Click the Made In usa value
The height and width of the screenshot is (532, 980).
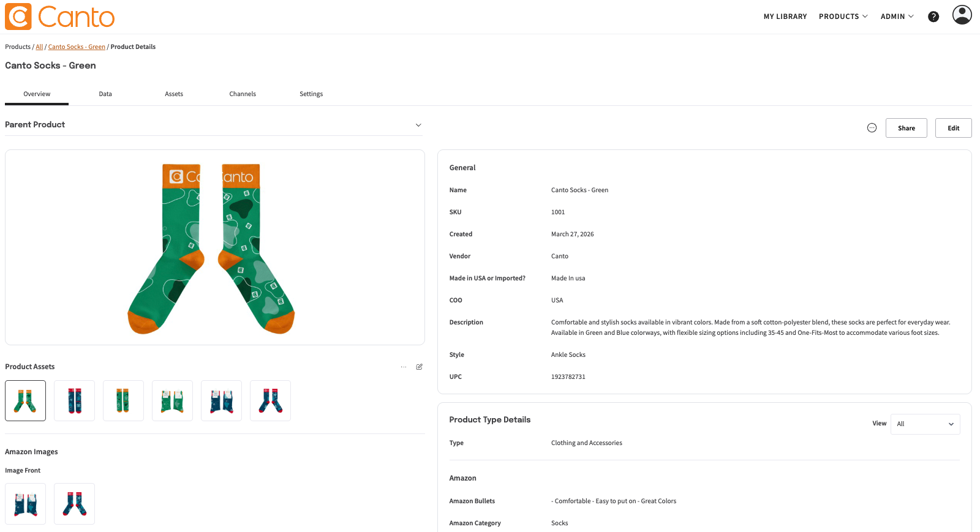pyautogui.click(x=568, y=278)
